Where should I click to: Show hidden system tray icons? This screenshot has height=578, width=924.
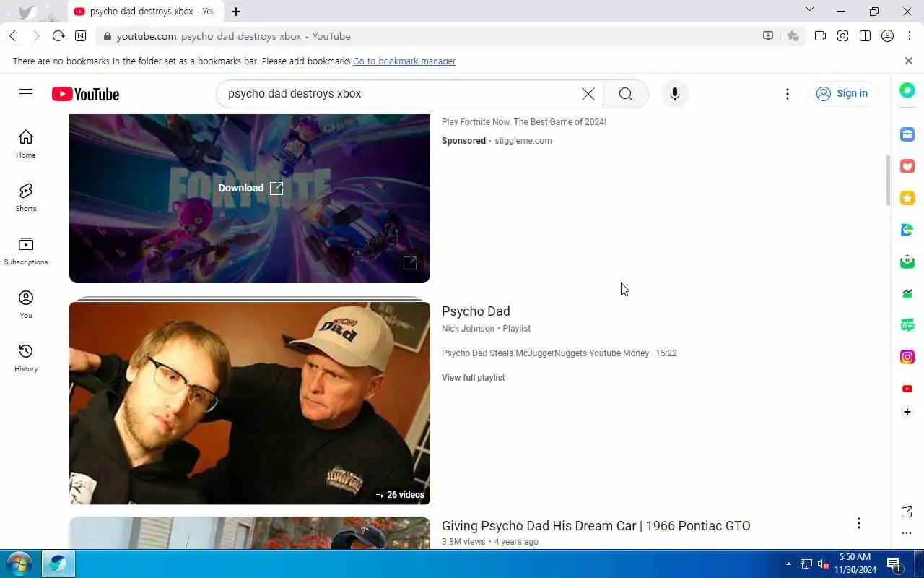point(788,564)
